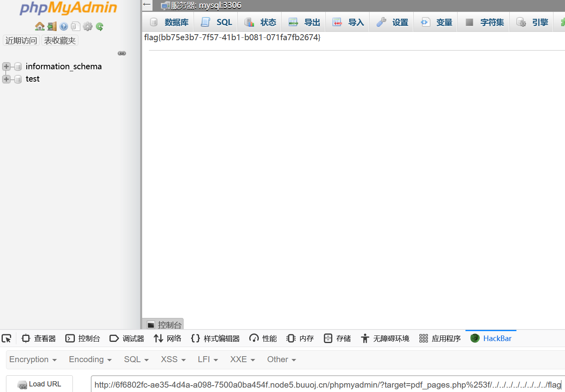
Task: Show the 近期访问 recent tables list
Action: (21, 41)
